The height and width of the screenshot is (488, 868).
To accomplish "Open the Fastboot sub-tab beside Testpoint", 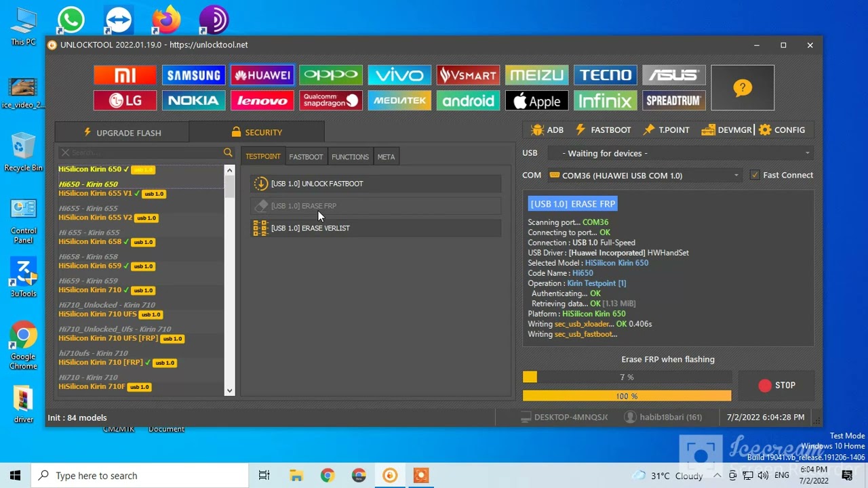I will click(x=306, y=157).
